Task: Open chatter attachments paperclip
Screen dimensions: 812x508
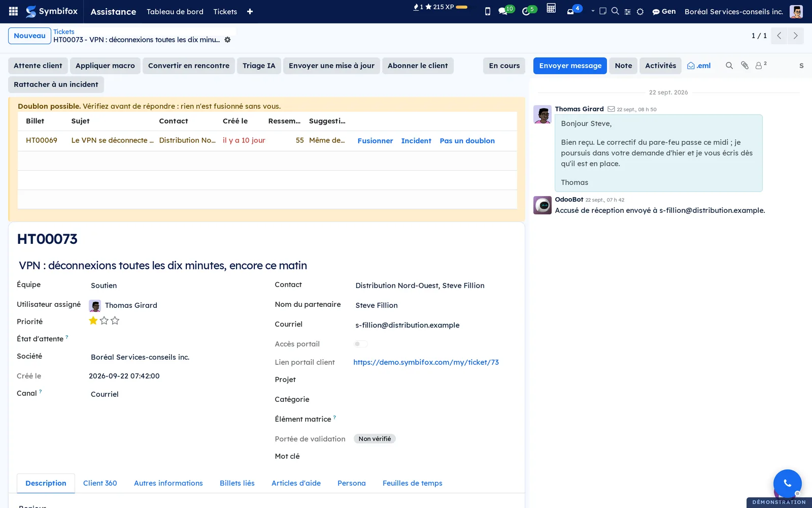Action: click(x=745, y=66)
